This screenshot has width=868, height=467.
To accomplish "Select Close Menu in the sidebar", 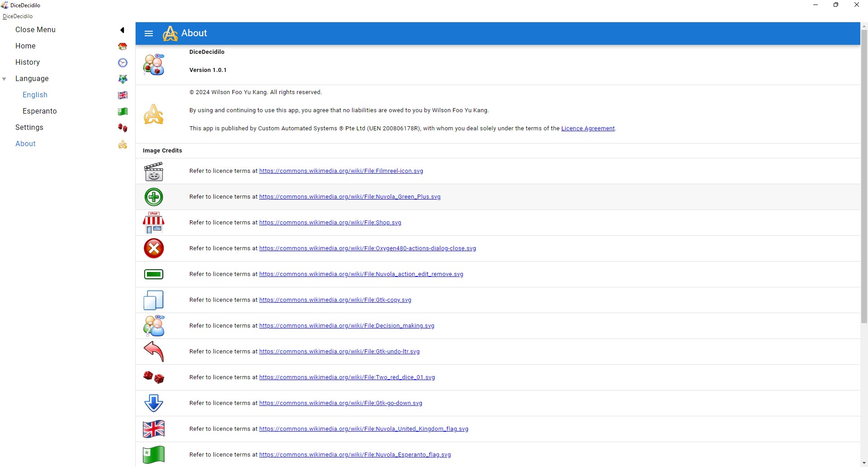I will [x=35, y=30].
